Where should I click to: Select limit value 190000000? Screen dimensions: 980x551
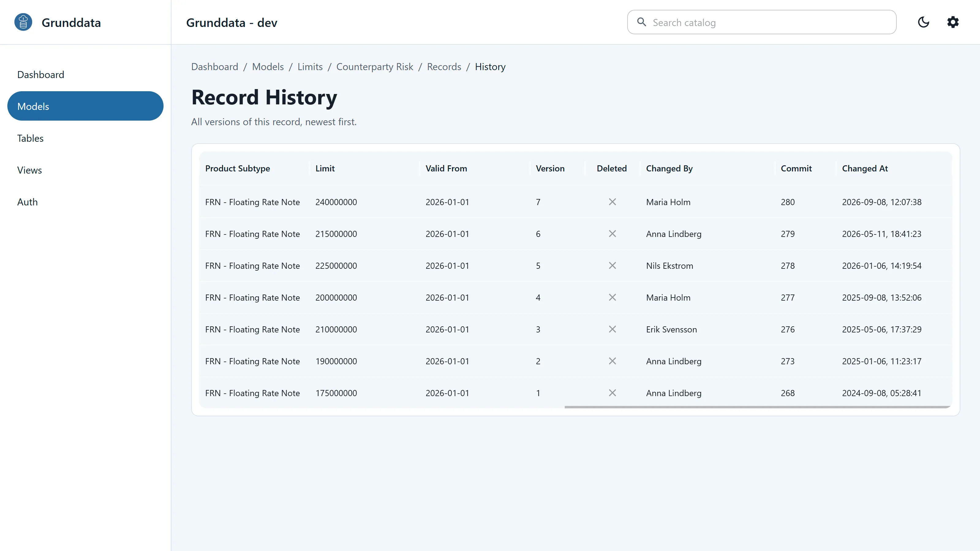336,361
